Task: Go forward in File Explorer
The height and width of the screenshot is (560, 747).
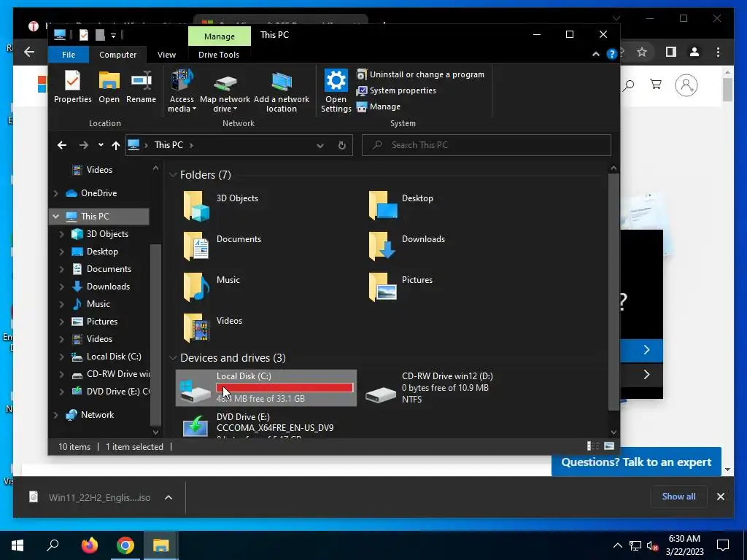Action: (84, 145)
